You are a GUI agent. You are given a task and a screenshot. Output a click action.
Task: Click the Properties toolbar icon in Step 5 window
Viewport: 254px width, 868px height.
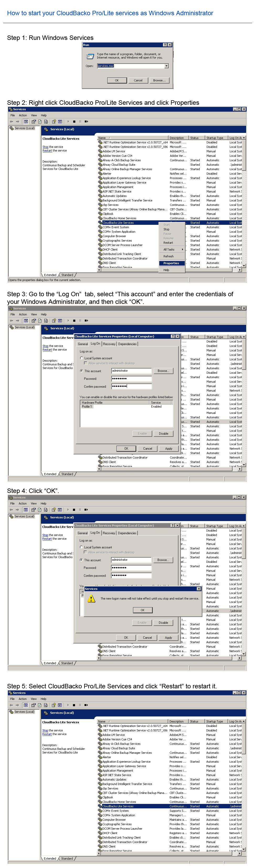click(x=33, y=705)
